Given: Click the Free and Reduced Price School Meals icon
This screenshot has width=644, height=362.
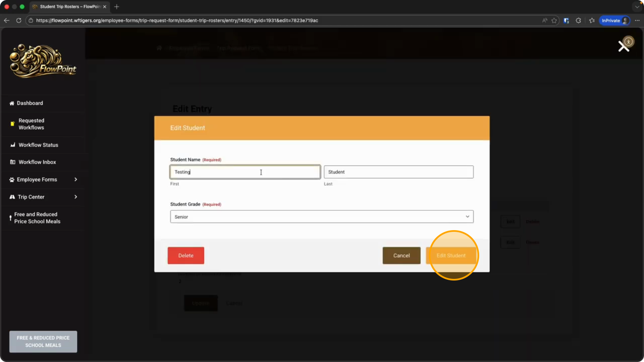Looking at the screenshot, I should 10,218.
